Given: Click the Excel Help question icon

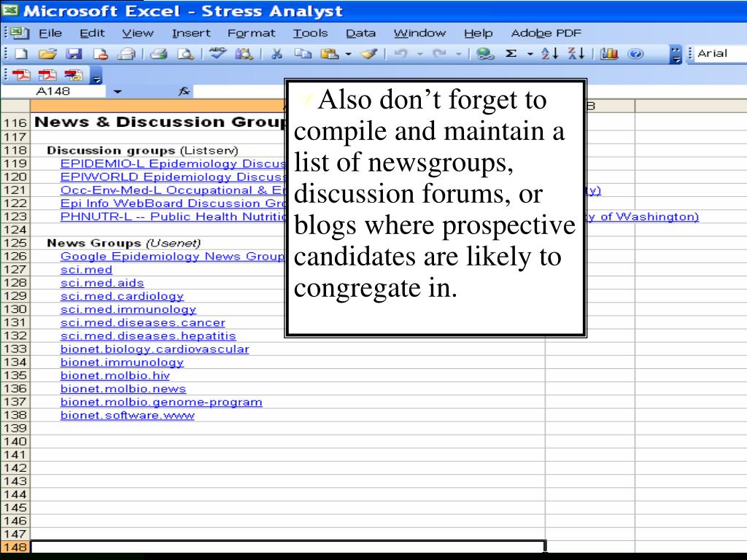Looking at the screenshot, I should tap(635, 54).
